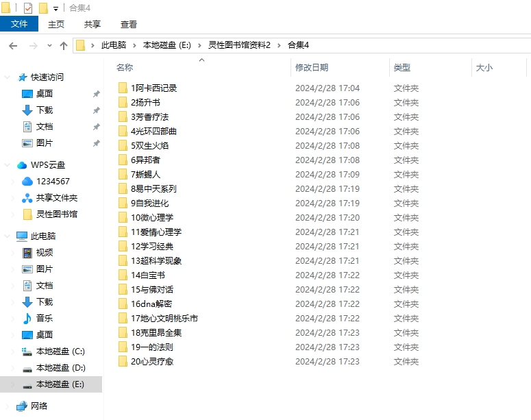Collapse the 此电脑 tree node
Viewport: 531px width, 420px height.
[7, 236]
